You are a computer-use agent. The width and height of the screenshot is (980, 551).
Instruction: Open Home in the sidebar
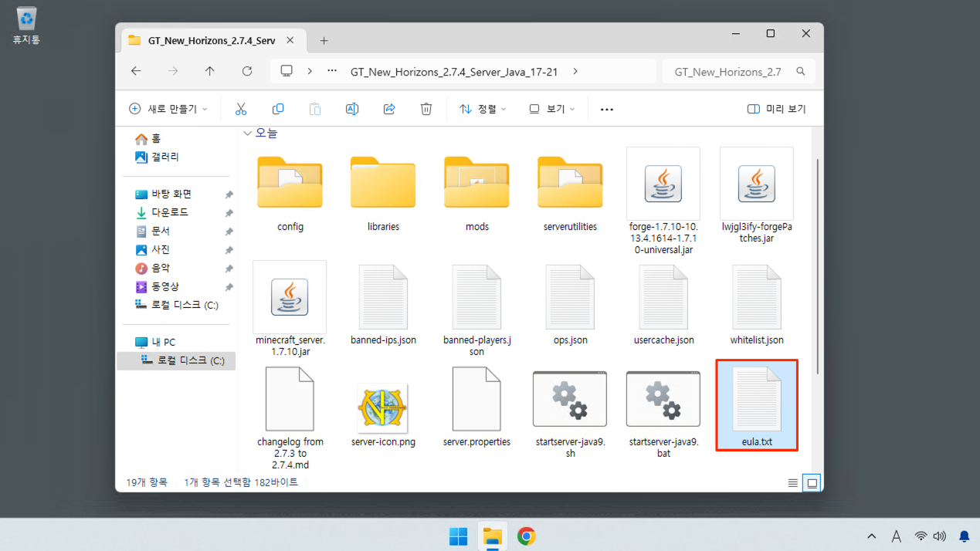148,138
